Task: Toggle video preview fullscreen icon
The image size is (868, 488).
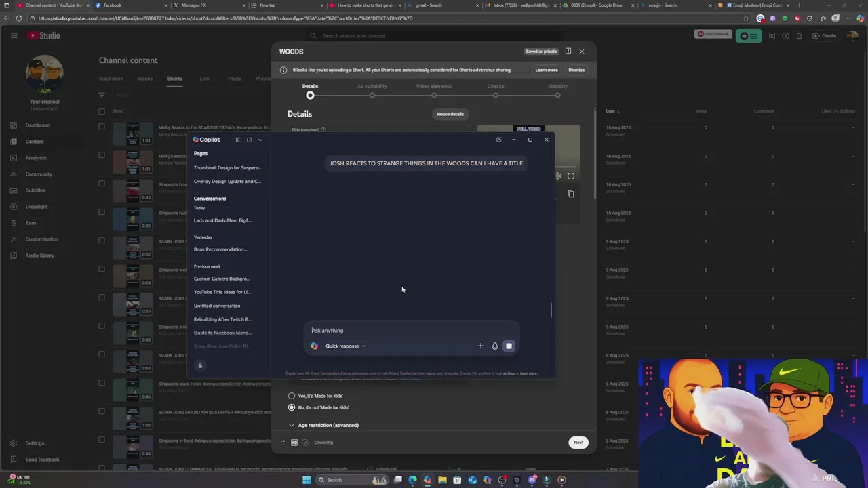Action: (x=571, y=176)
